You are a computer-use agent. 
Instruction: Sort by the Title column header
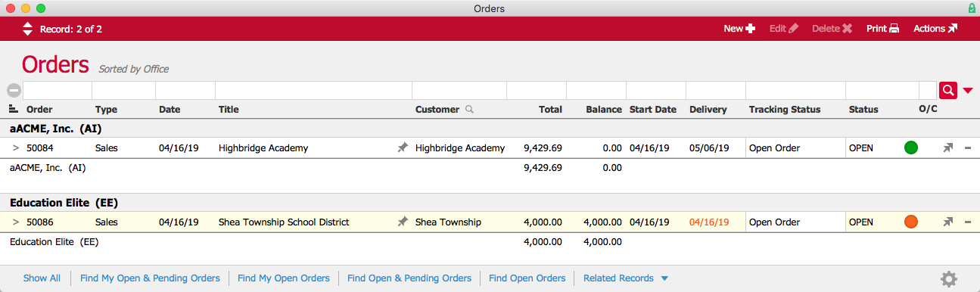coord(229,110)
